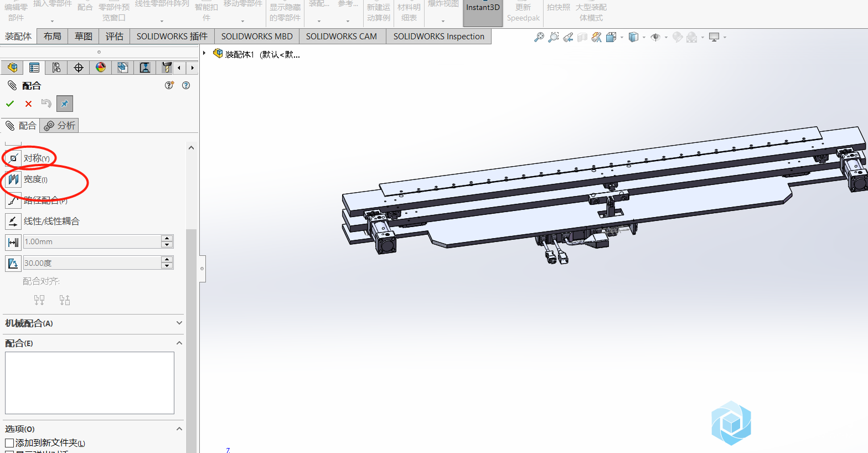This screenshot has width=868, height=453.
Task: Click the property panel scroll-up arrow
Action: click(x=191, y=148)
